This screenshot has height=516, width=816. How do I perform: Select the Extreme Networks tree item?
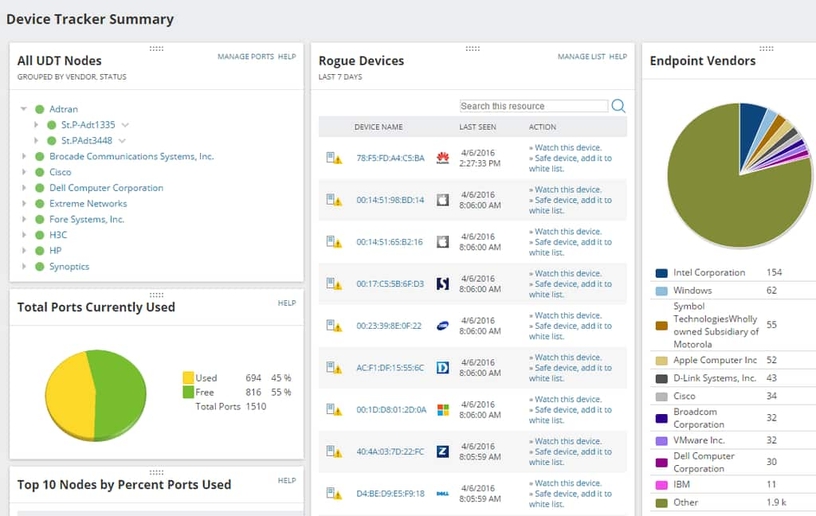pos(88,204)
